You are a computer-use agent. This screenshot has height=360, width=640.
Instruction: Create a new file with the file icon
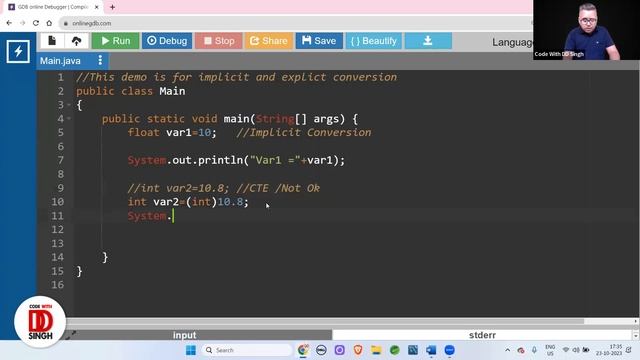click(52, 41)
